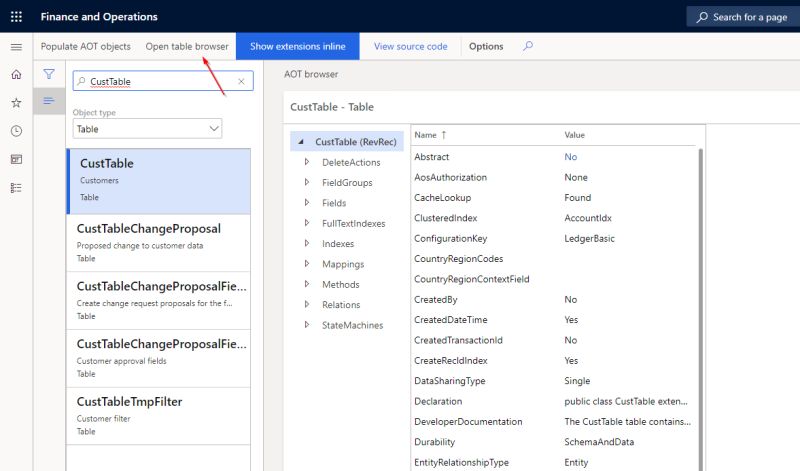
Task: Select the CreateRecIdIndex property row
Action: tap(554, 360)
